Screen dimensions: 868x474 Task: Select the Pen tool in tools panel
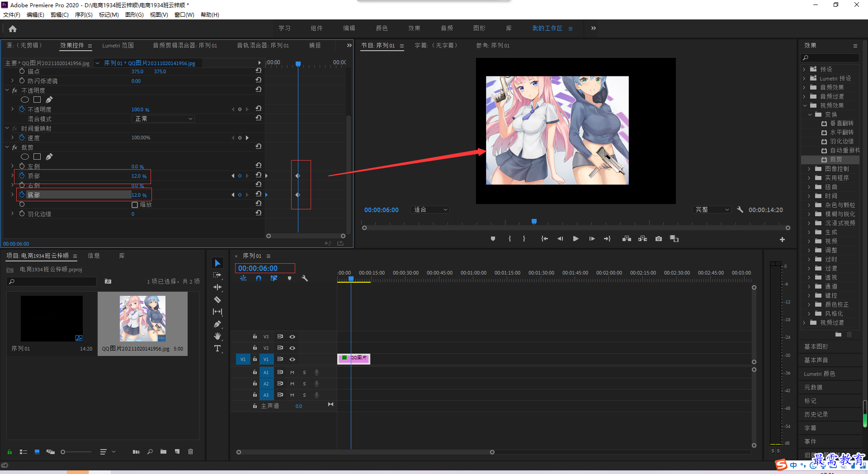tap(217, 324)
